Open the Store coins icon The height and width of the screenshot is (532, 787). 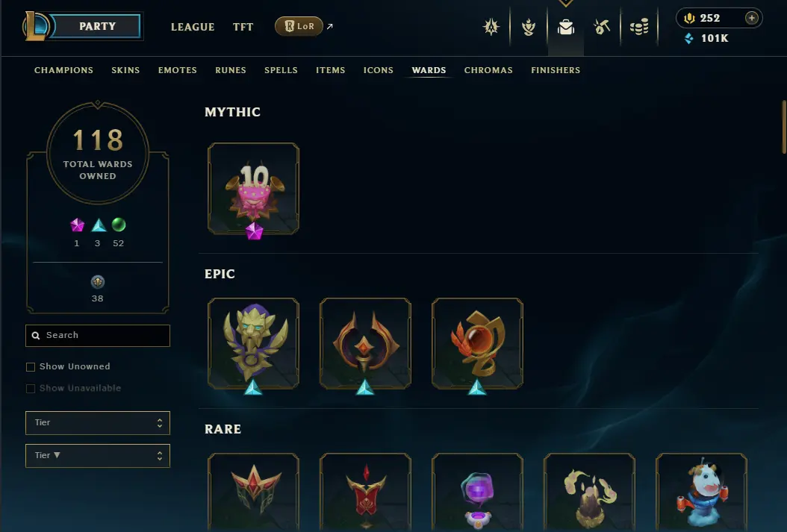tap(639, 27)
